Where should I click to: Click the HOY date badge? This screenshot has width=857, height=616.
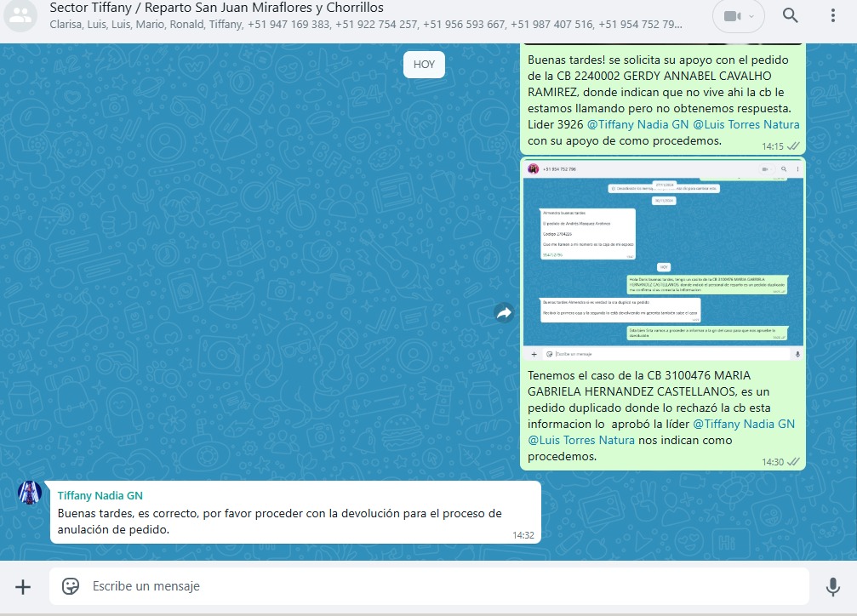pos(424,65)
